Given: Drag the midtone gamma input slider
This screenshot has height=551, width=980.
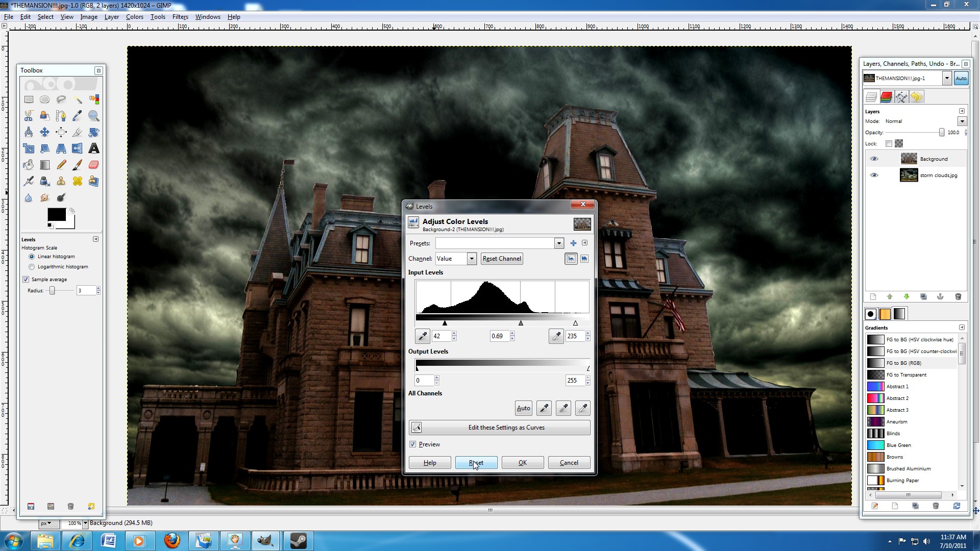Looking at the screenshot, I should click(521, 323).
